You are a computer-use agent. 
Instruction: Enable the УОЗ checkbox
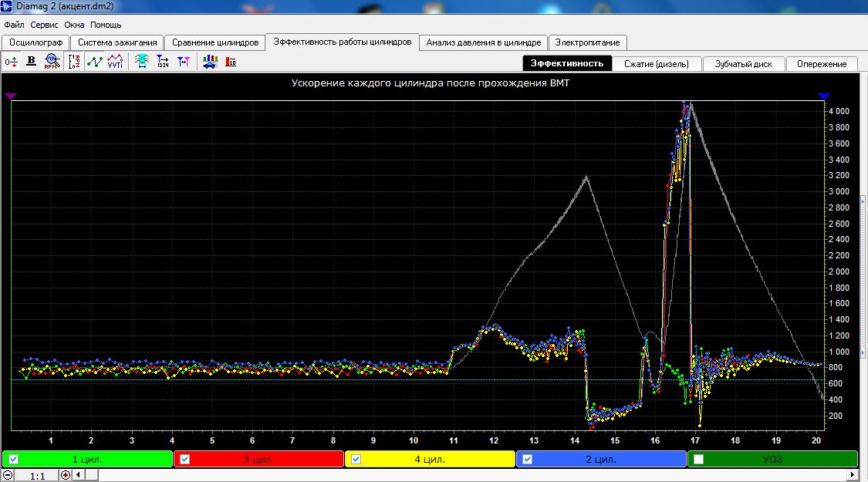698,460
